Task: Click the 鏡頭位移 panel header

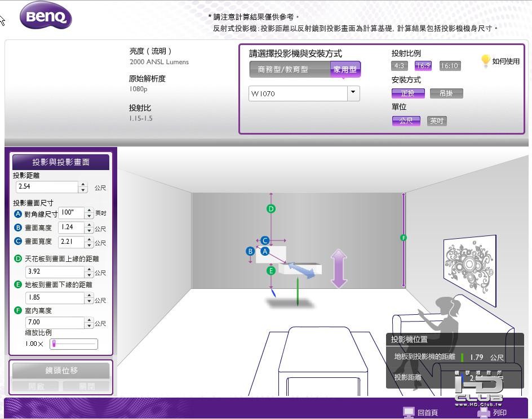Action: pos(61,371)
